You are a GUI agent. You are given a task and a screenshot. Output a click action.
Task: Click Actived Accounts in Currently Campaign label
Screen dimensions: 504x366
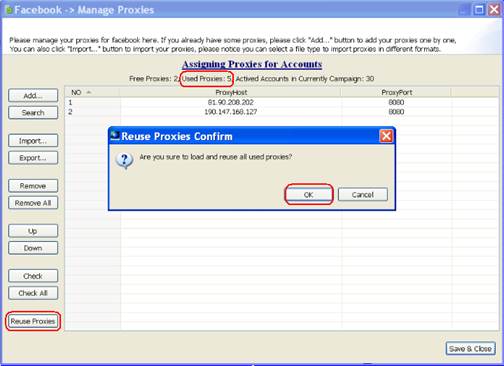(x=305, y=79)
